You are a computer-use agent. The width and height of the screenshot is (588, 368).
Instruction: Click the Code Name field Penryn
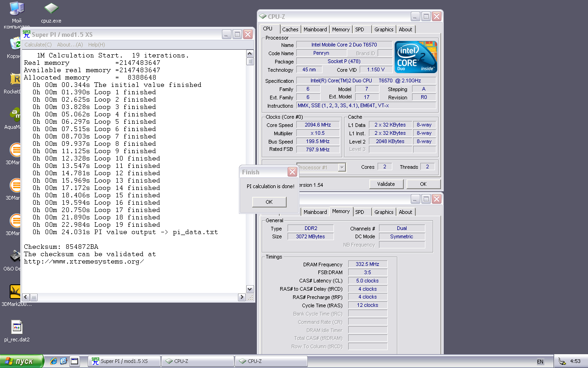tap(321, 53)
